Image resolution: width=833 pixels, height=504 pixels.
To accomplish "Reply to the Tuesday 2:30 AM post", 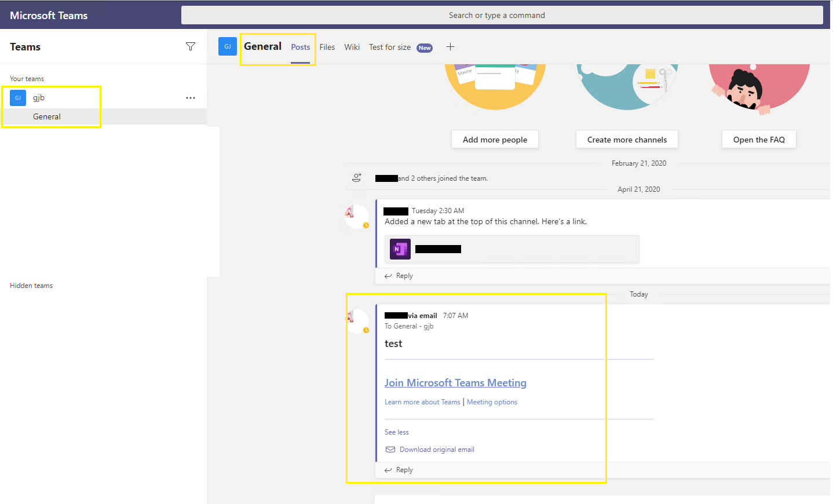I will [399, 276].
